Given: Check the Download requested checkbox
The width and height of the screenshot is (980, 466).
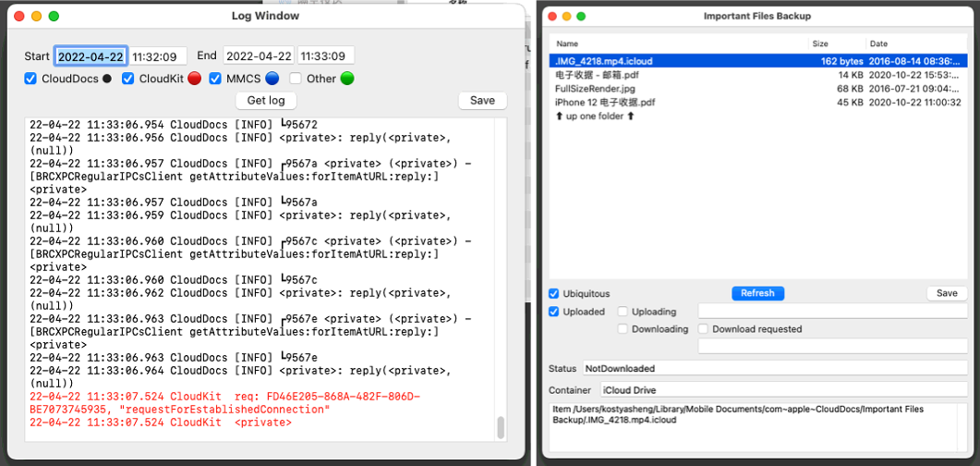Looking at the screenshot, I should (x=703, y=329).
